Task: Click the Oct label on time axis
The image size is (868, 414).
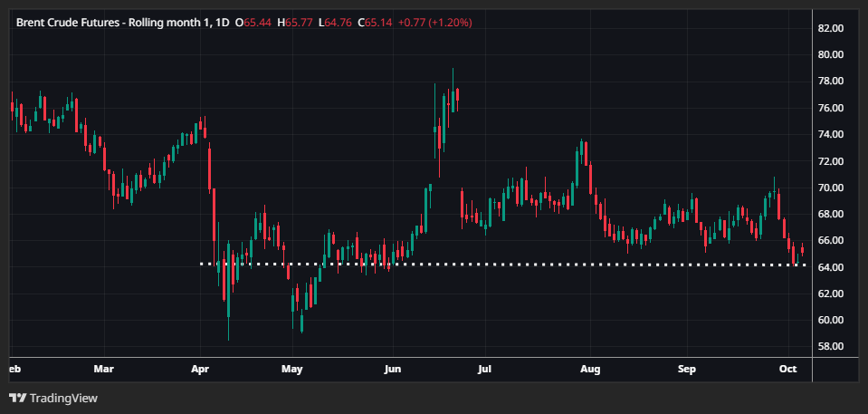Action: 788,370
